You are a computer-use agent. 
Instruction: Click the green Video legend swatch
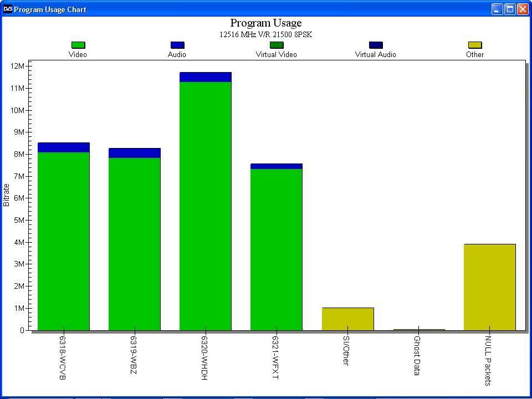pos(78,45)
